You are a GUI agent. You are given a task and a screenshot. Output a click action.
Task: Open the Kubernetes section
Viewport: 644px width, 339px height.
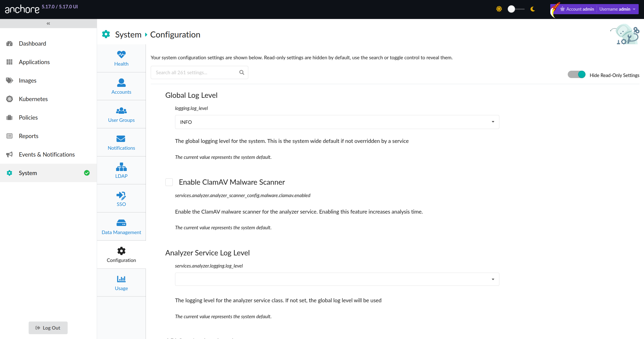click(33, 99)
